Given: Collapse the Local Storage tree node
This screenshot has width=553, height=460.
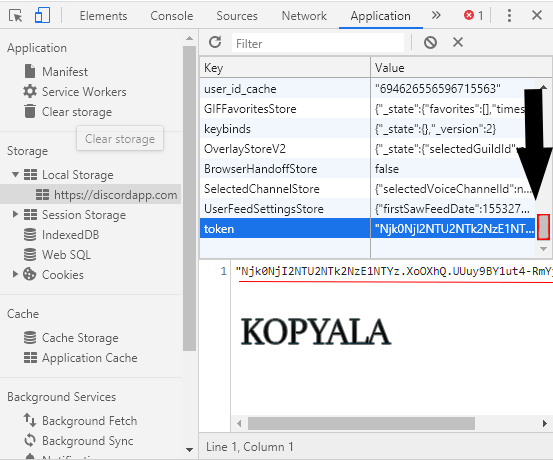Looking at the screenshot, I should coord(15,174).
